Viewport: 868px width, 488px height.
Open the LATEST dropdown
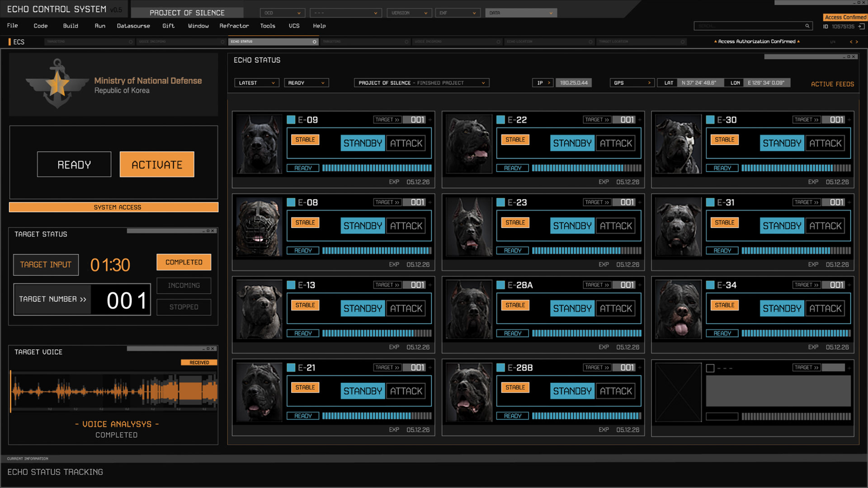click(x=257, y=83)
